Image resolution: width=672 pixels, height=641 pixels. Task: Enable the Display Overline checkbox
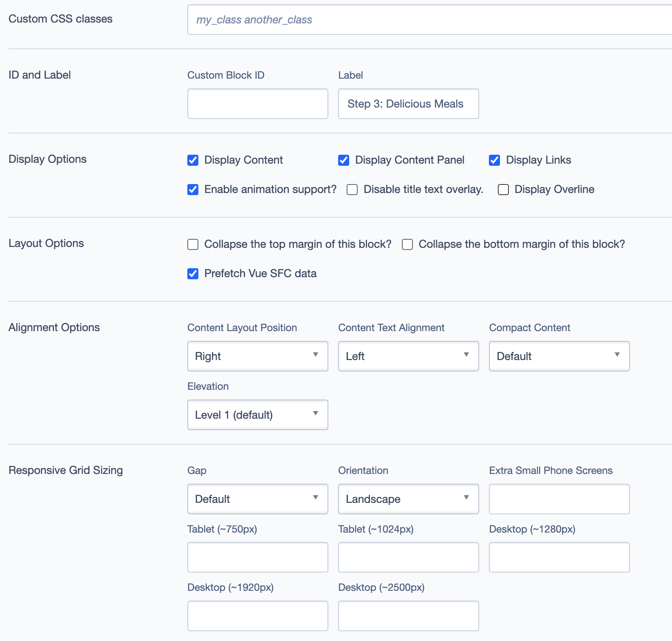[503, 190]
